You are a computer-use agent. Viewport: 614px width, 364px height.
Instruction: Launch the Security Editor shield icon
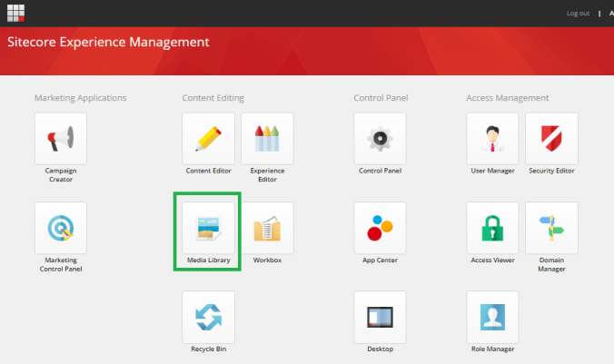pyautogui.click(x=551, y=139)
